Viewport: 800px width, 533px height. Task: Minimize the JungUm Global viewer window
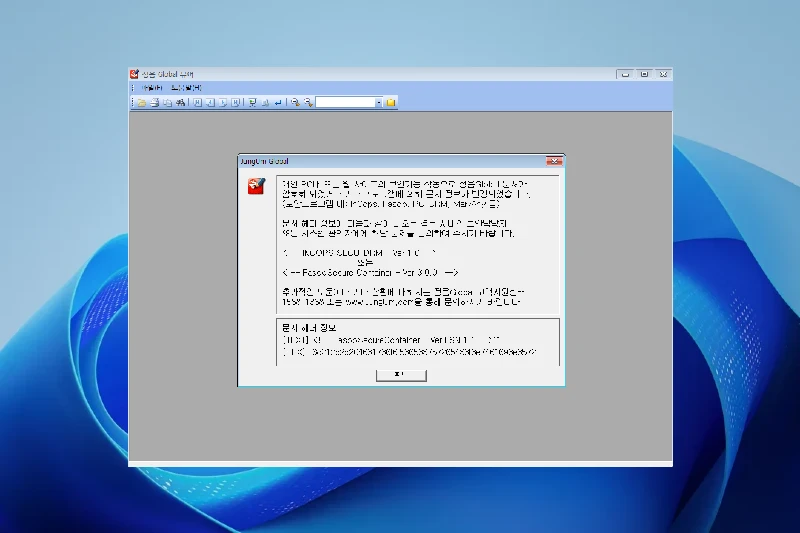[x=626, y=74]
